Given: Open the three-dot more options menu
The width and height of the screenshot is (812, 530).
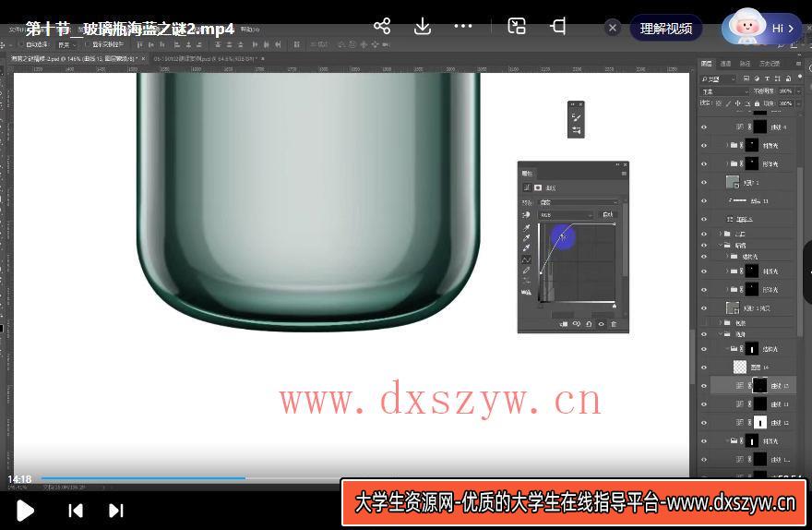Looking at the screenshot, I should point(462,26).
